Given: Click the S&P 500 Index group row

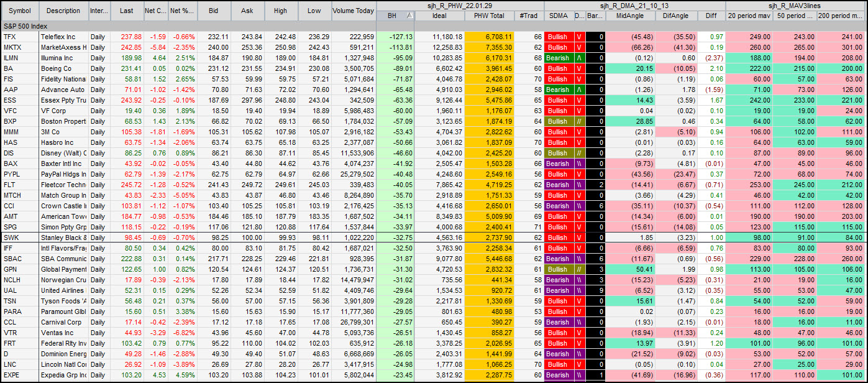Looking at the screenshot, I should tap(434, 26).
